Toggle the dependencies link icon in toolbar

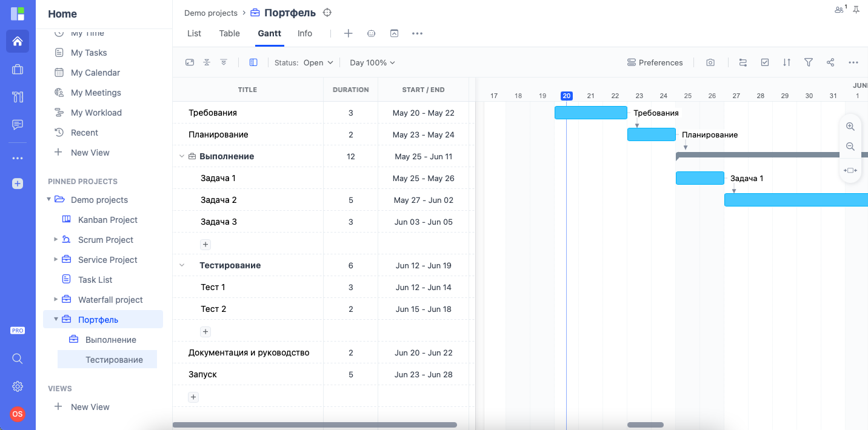pyautogui.click(x=743, y=62)
